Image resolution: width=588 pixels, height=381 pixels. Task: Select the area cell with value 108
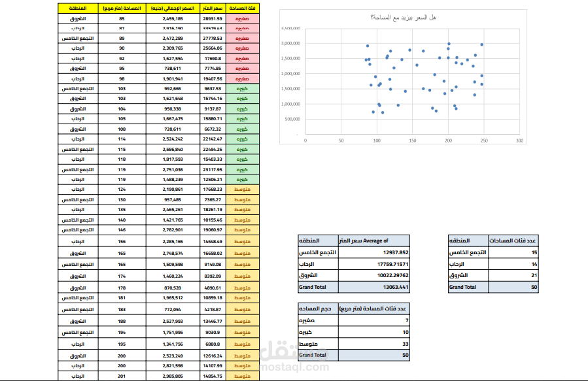click(122, 129)
